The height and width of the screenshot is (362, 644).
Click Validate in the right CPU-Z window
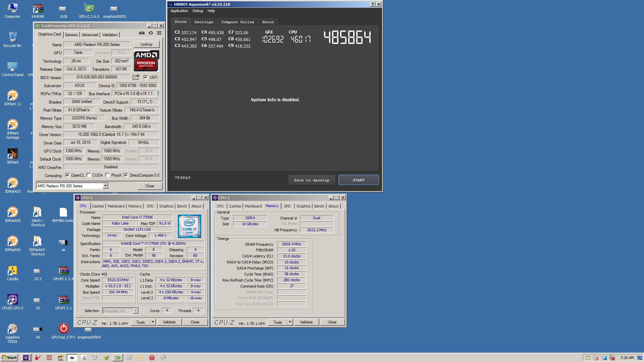306,322
